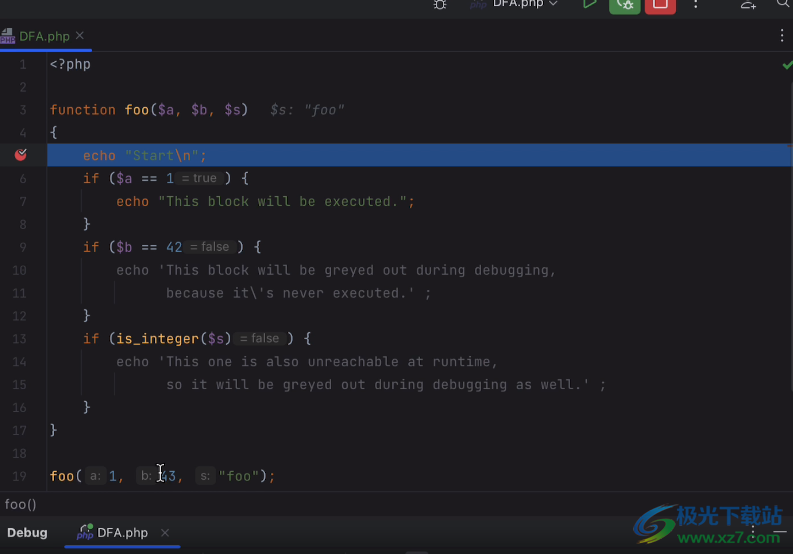Click the '<?php' opening tag

coord(70,64)
